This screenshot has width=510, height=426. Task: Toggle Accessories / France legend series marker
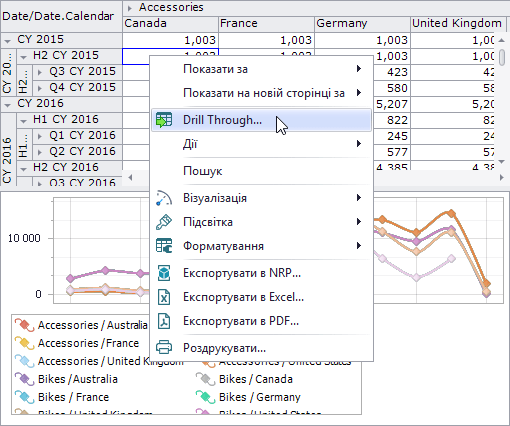coord(24,343)
